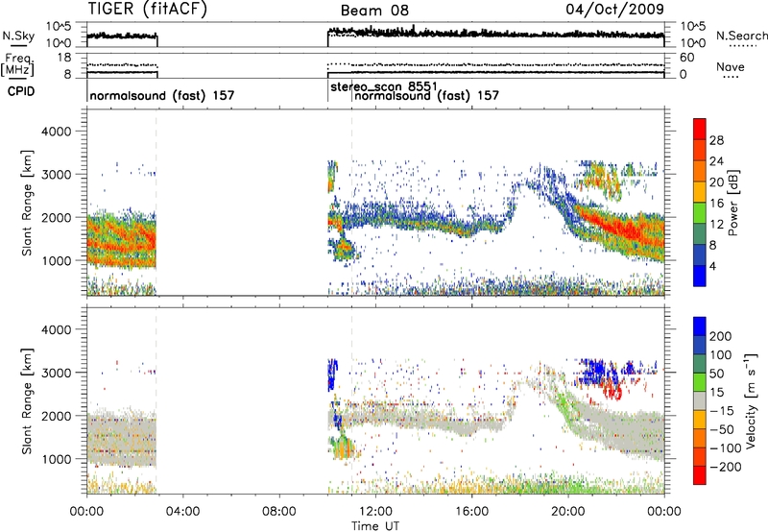
Task: Click the -200 value on the velocity colorbar
Action: click(x=726, y=467)
